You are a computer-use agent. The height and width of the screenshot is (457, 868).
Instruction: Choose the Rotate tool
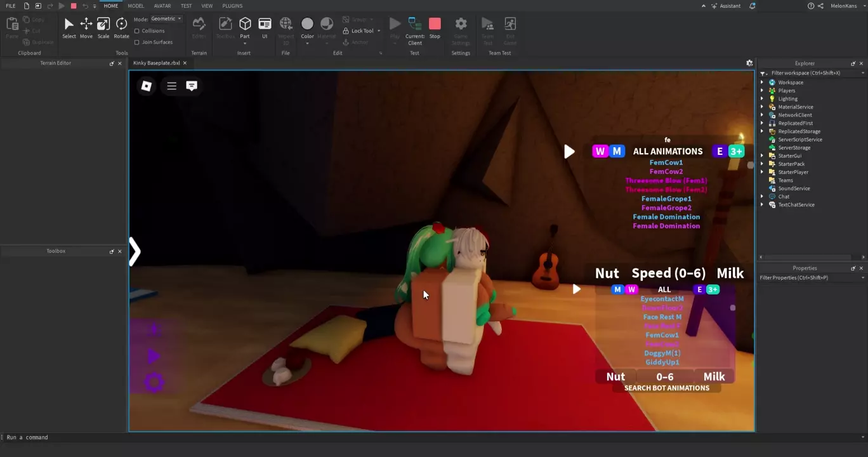coord(121,27)
